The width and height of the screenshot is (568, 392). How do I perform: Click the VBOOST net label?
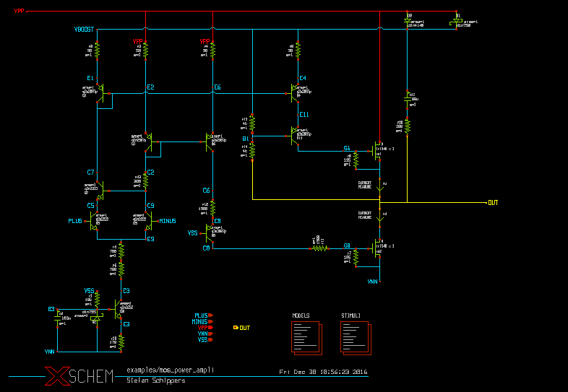[x=85, y=30]
